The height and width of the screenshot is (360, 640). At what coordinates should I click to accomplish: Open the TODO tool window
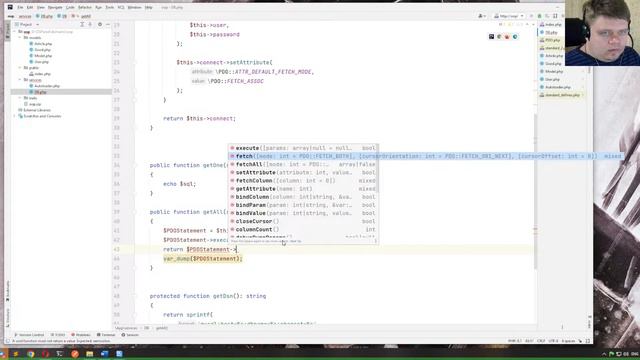58,335
